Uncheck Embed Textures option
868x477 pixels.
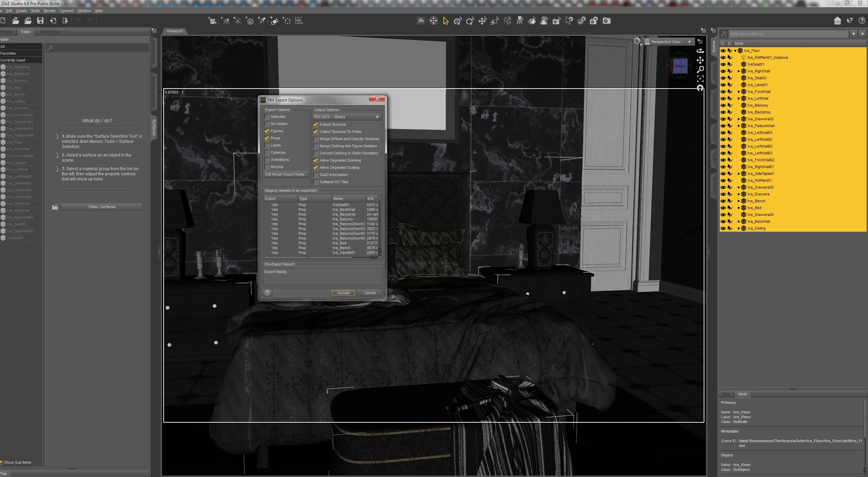[316, 125]
